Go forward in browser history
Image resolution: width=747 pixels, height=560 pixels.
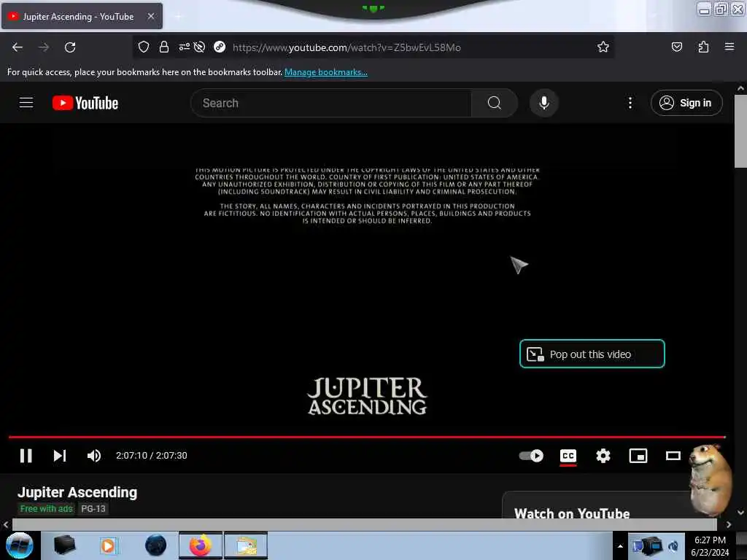pos(44,47)
